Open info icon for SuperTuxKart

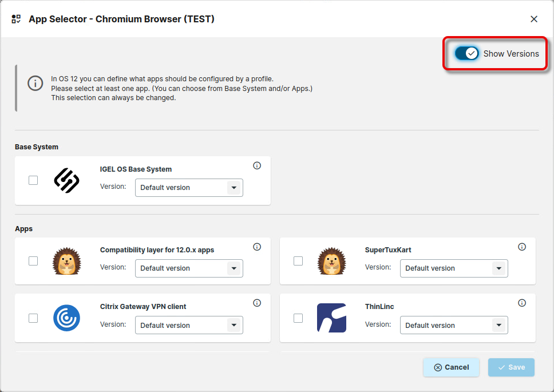point(522,247)
